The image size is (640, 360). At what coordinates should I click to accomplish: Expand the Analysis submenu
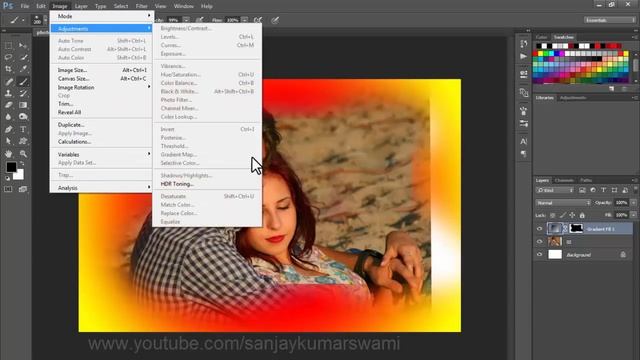point(101,188)
